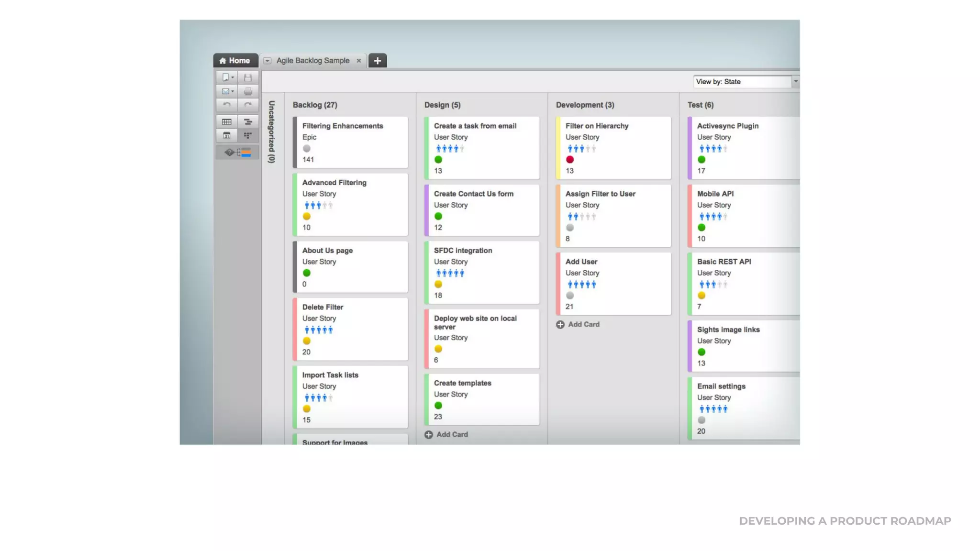Select Create a task from email card title
This screenshot has width=980, height=551.
point(475,126)
